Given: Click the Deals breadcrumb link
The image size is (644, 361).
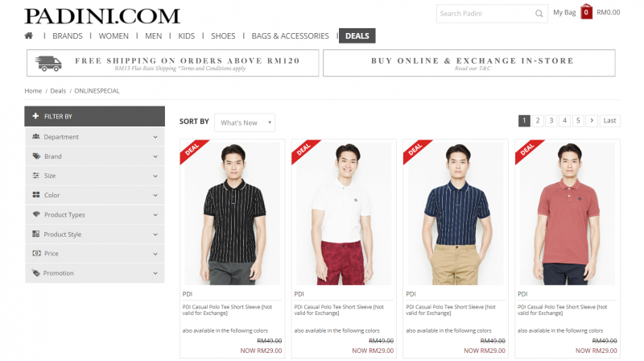Looking at the screenshot, I should [x=58, y=91].
